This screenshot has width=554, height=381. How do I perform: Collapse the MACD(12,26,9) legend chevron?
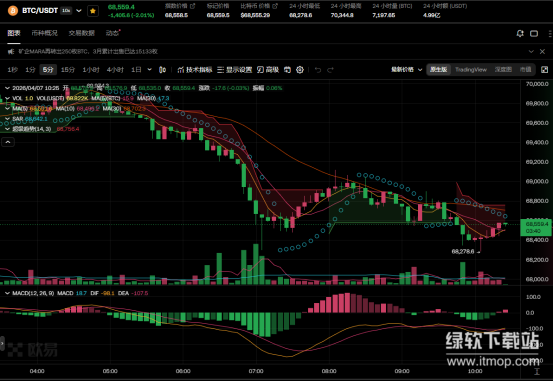click(x=7, y=293)
